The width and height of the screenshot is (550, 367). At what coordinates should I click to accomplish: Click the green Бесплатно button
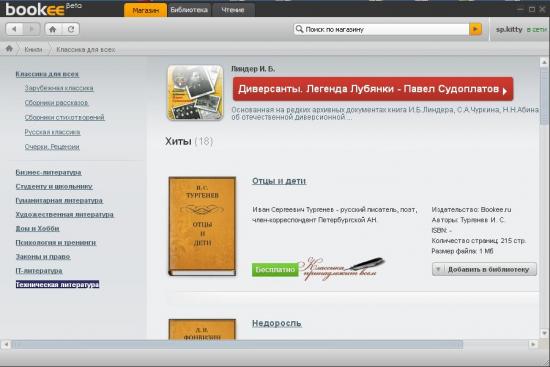point(275,269)
